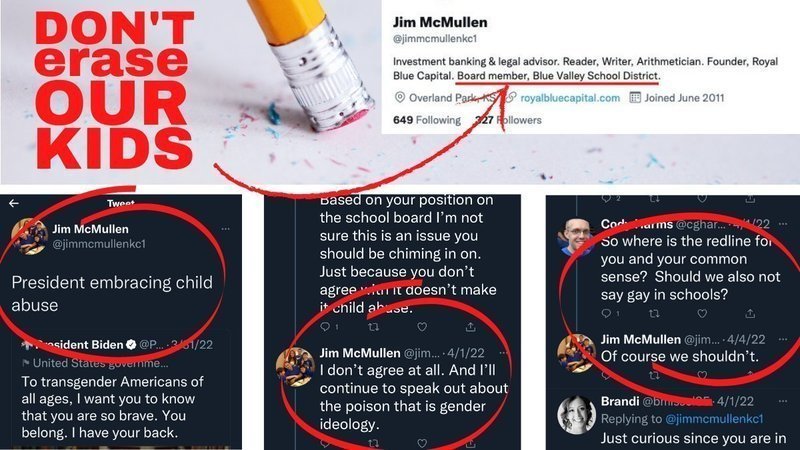Open more options on 'Of course we shouldn't' tweet
This screenshot has height=450, width=800.
click(x=783, y=339)
